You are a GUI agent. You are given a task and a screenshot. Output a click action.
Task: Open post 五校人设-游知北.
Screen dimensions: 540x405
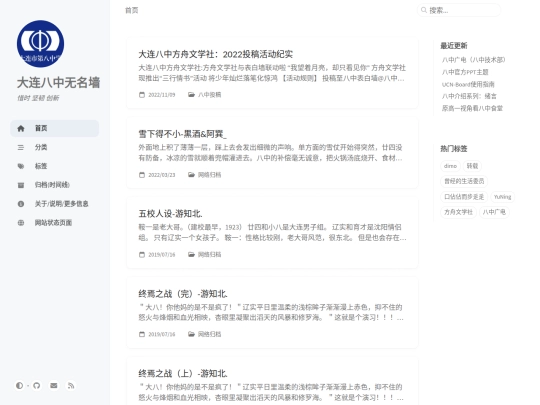tap(170, 214)
